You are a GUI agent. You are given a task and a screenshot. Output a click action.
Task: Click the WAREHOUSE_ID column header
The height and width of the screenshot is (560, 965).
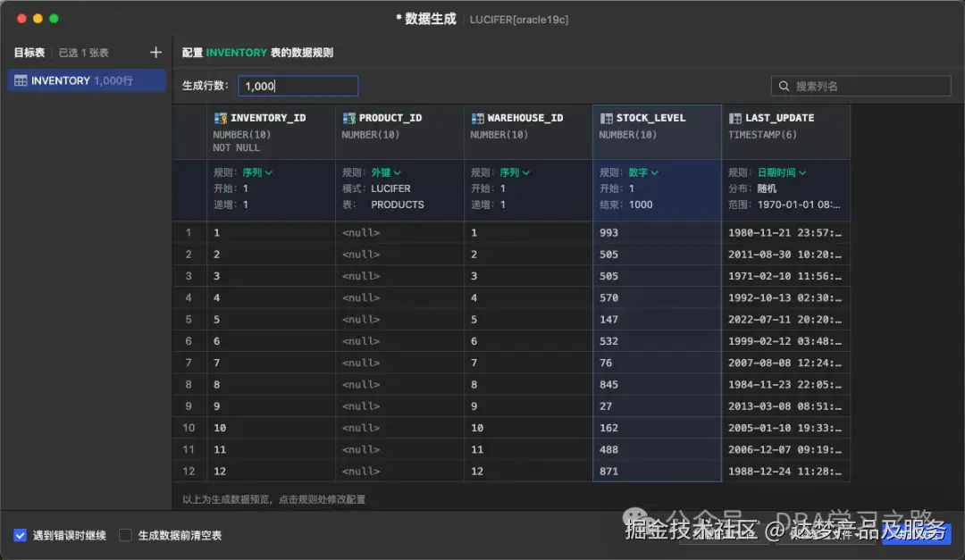point(528,132)
